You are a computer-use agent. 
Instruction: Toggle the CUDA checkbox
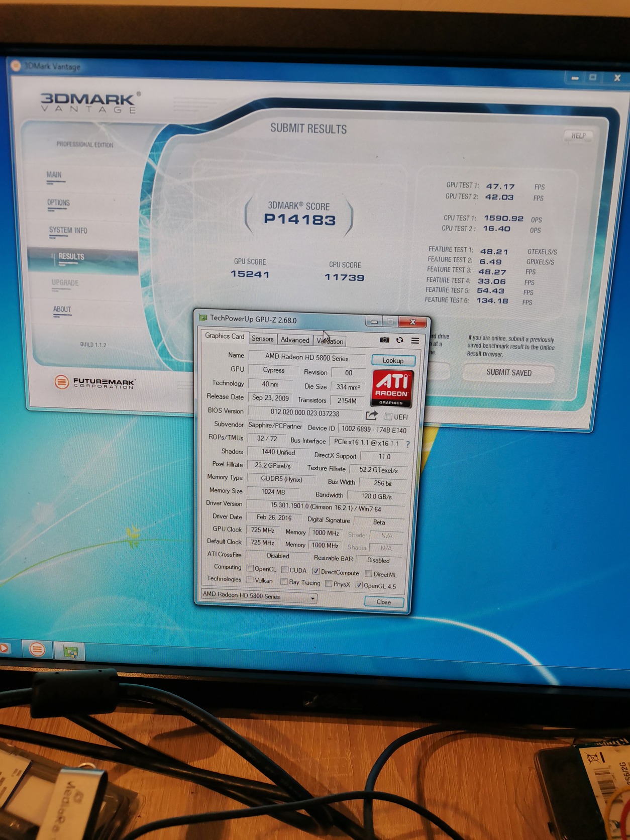pyautogui.click(x=285, y=570)
